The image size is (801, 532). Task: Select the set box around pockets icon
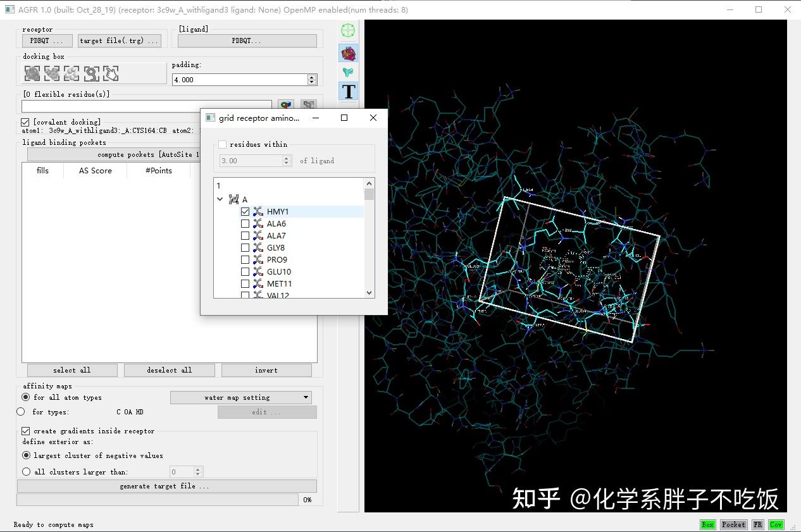pyautogui.click(x=71, y=73)
